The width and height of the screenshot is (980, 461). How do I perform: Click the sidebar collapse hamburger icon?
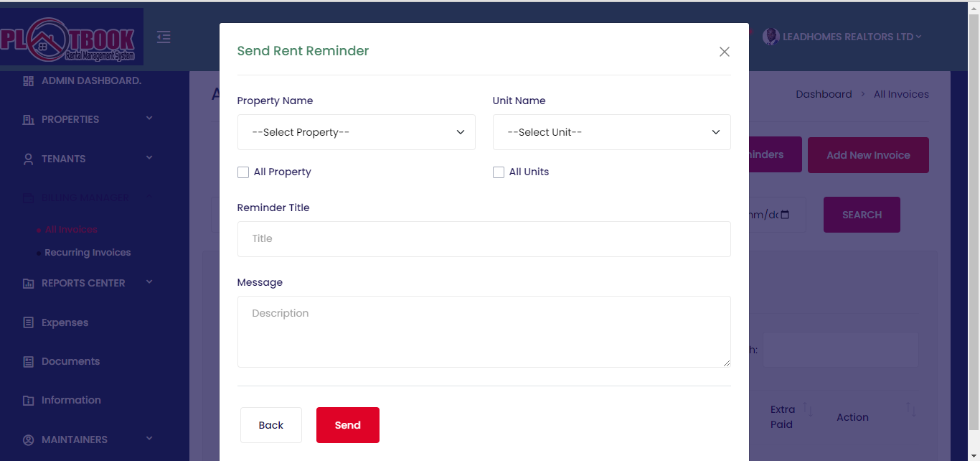(164, 37)
